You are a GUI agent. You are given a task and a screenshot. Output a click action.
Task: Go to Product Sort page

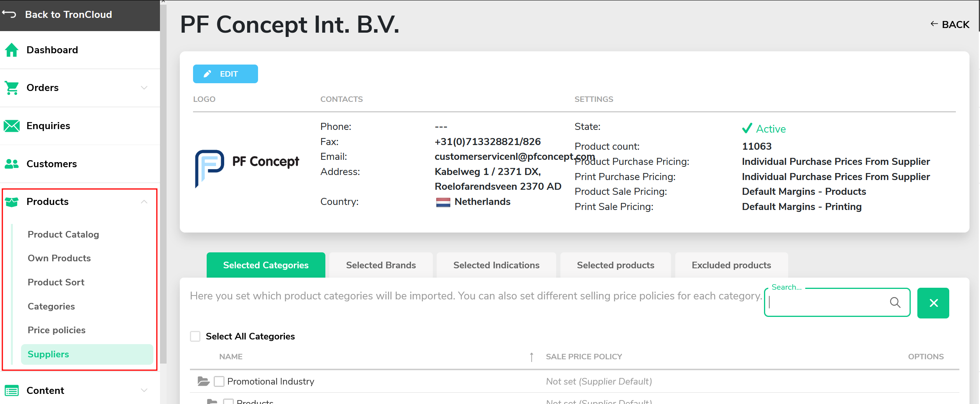(x=56, y=282)
